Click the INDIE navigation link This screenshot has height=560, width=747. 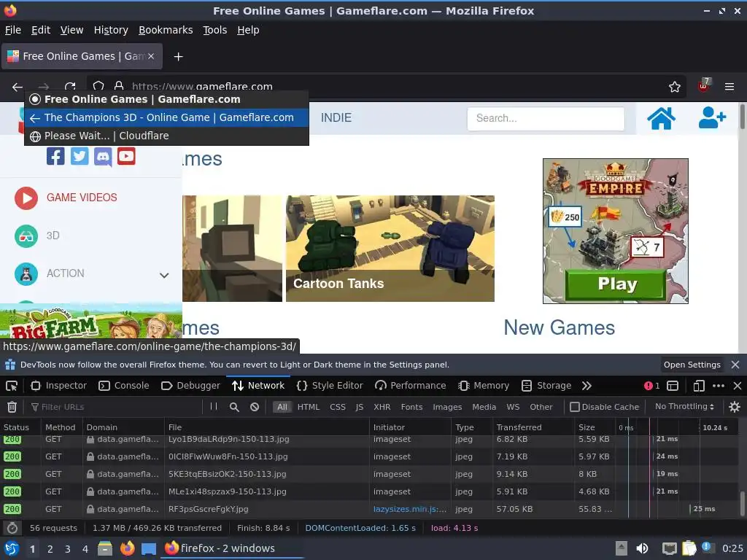pos(336,117)
